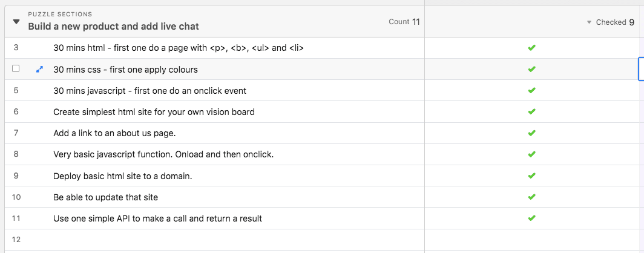Toggle the checkmark for the vision board row
Viewport: 644px width, 253px height.
pos(531,112)
